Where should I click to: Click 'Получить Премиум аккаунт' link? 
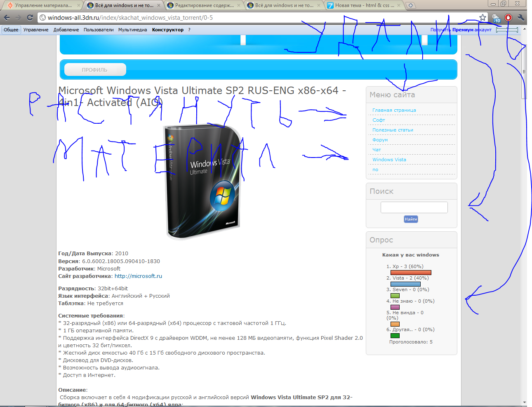(x=461, y=30)
